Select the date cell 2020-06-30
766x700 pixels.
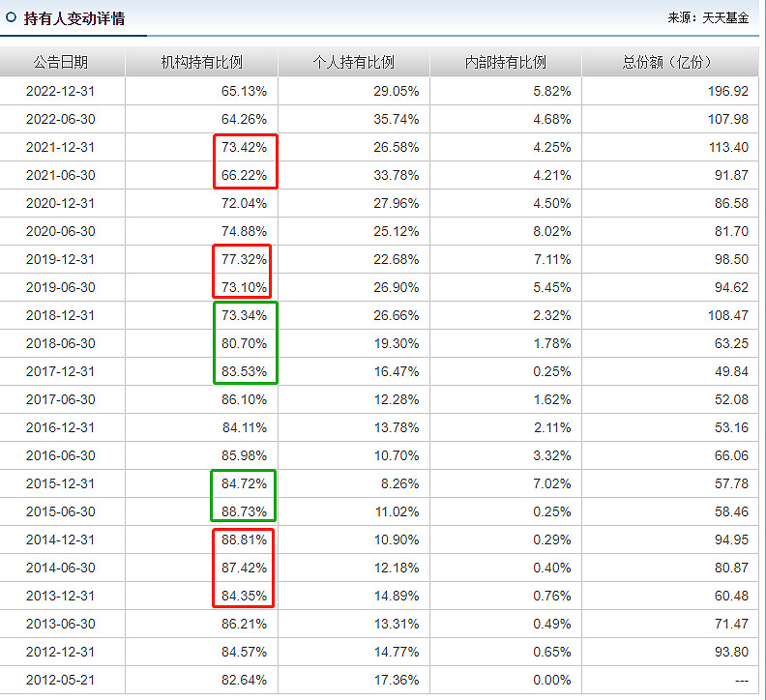[x=61, y=231]
